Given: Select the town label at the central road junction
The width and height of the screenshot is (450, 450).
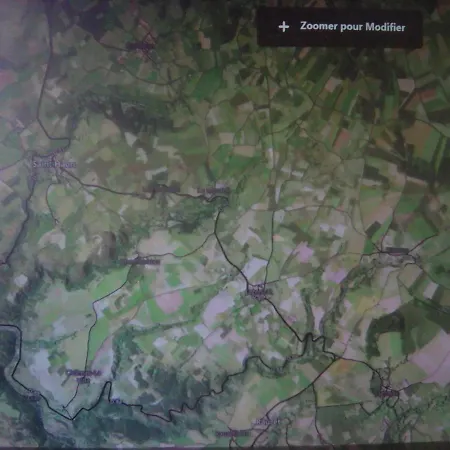Looking at the screenshot, I should click(x=258, y=292).
